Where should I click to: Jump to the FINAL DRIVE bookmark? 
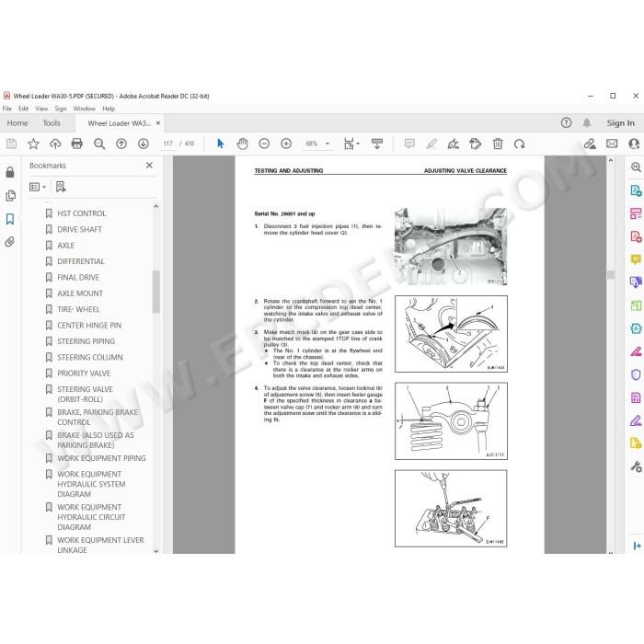click(x=78, y=278)
